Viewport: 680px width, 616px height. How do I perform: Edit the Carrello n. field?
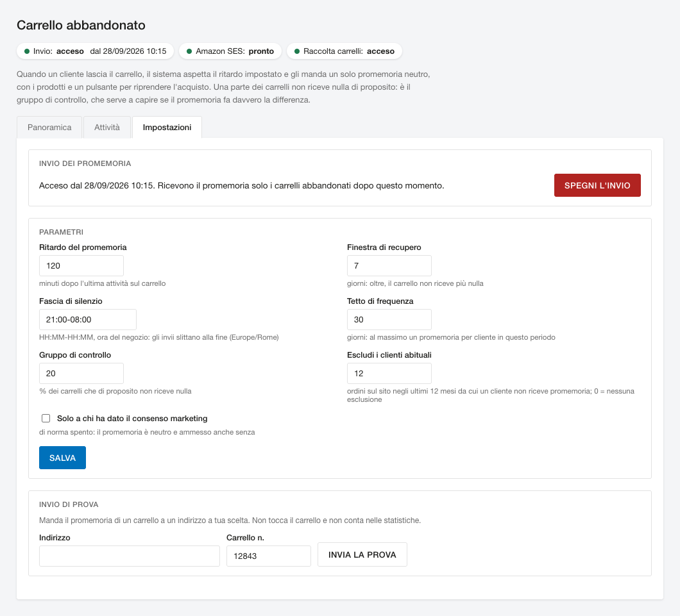tap(268, 556)
